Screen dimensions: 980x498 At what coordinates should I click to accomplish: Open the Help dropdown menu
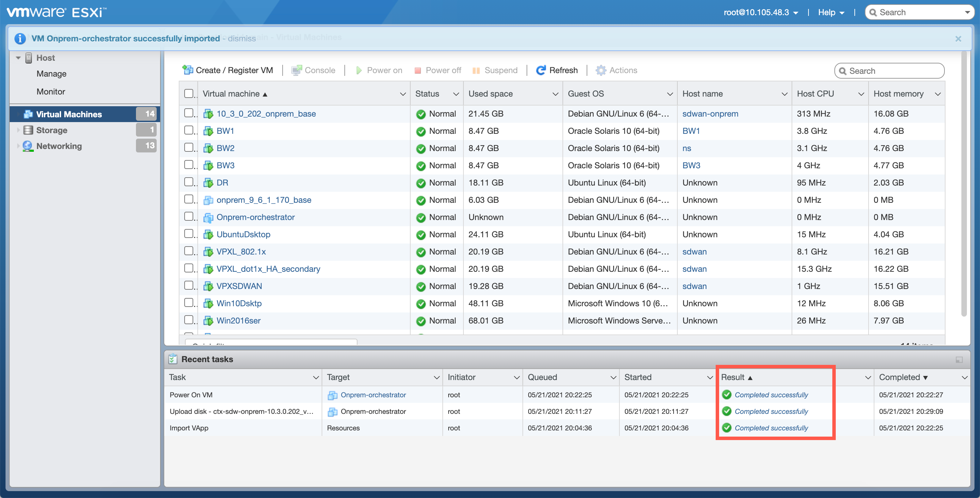click(831, 12)
